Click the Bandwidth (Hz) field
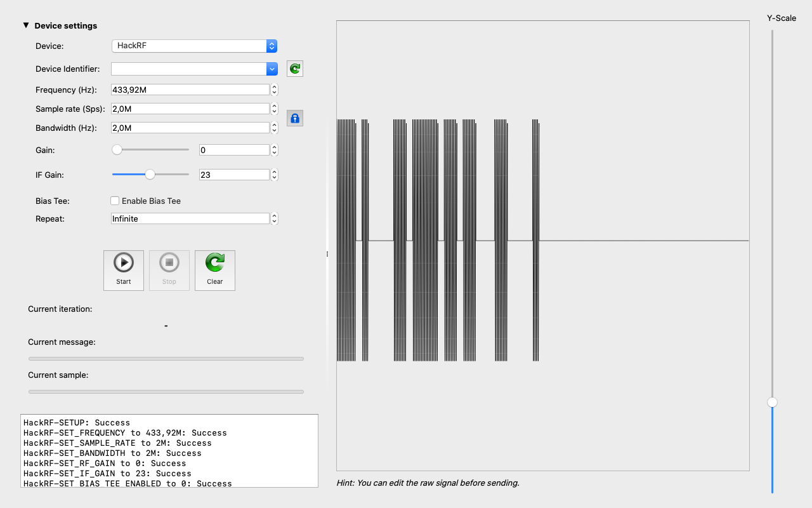Viewport: 812px width, 508px height. tap(190, 128)
